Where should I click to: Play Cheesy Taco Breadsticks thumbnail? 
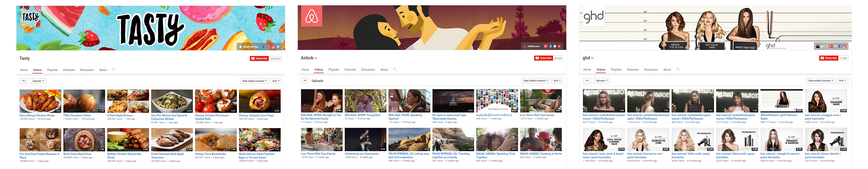click(216, 140)
